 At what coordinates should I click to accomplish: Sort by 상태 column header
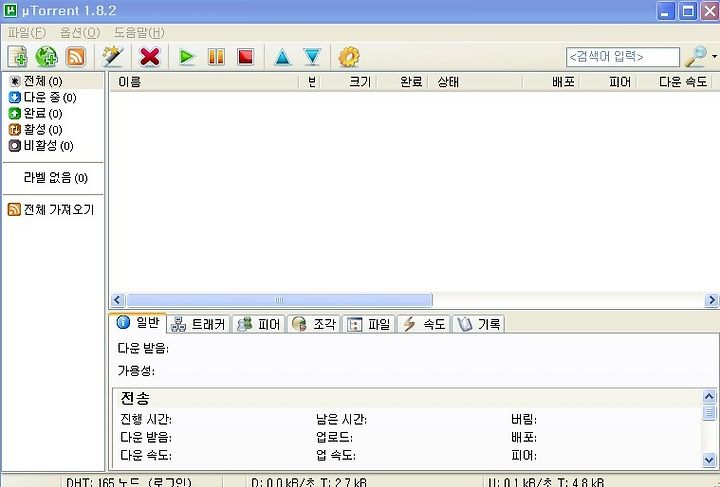coord(476,82)
